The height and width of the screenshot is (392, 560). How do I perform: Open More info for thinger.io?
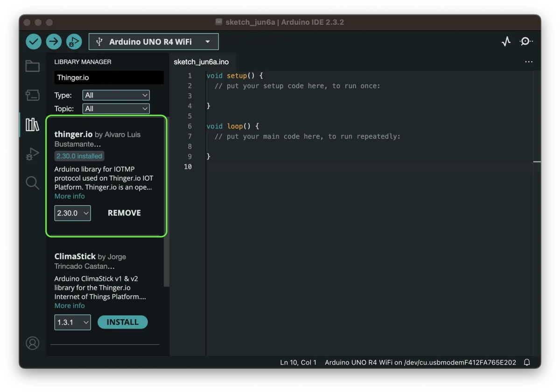pos(70,196)
